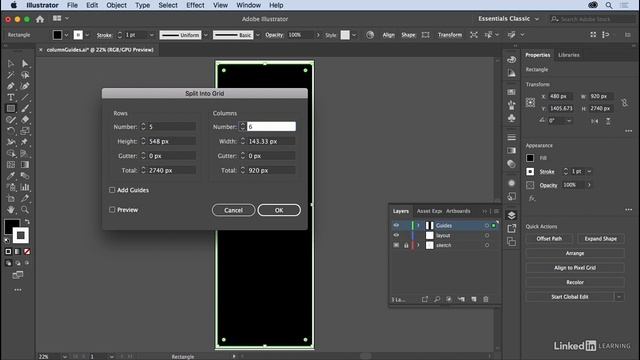The height and width of the screenshot is (360, 640).
Task: Enable the Preview checkbox
Action: pos(112,210)
